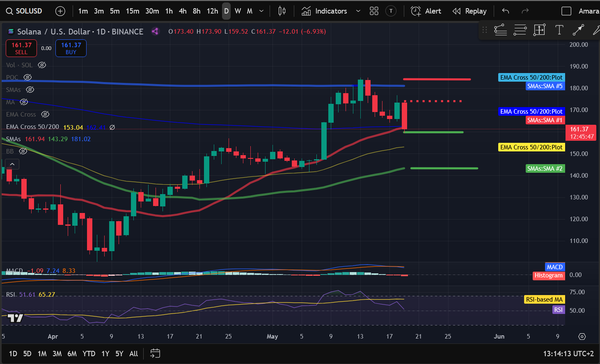The height and width of the screenshot is (364, 600).
Task: Set date range to 1Y
Action: [105, 353]
